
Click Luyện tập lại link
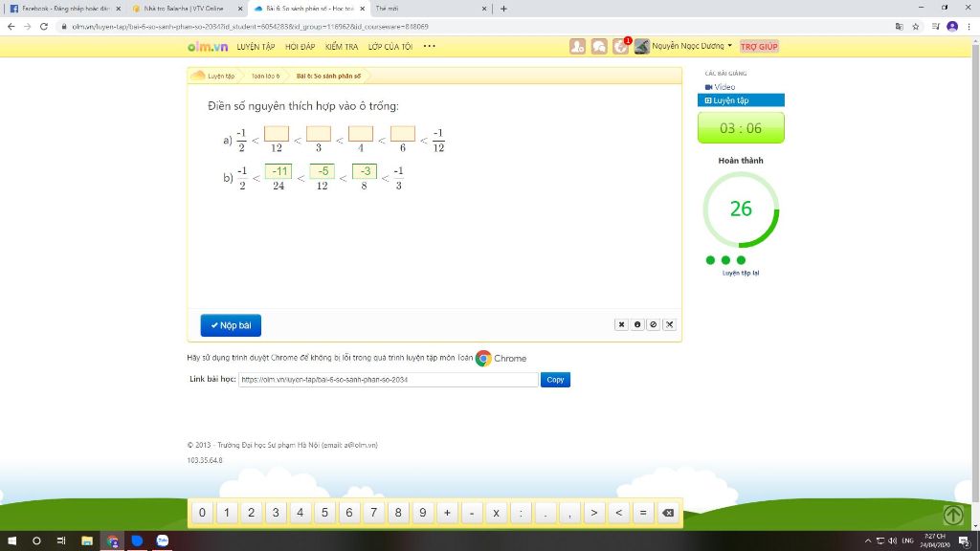pos(741,273)
